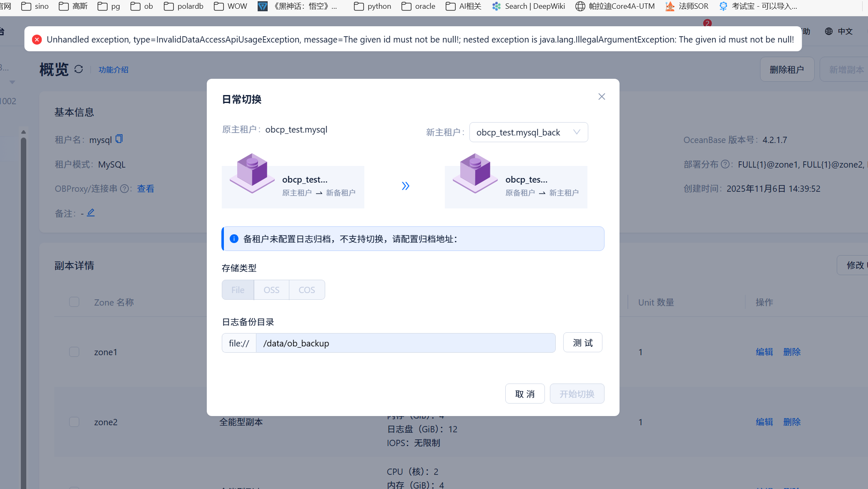Click the help icon next to OBProxy/连接串
868x489 pixels.
124,189
